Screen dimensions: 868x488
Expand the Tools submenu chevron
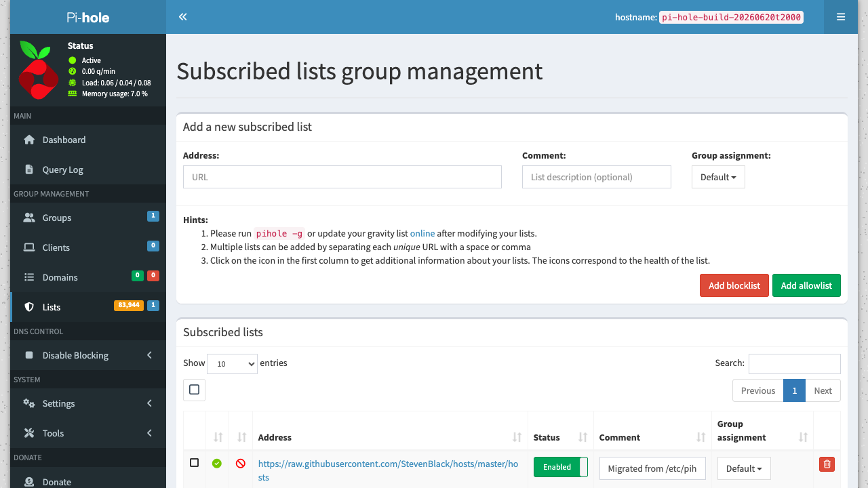coord(149,433)
